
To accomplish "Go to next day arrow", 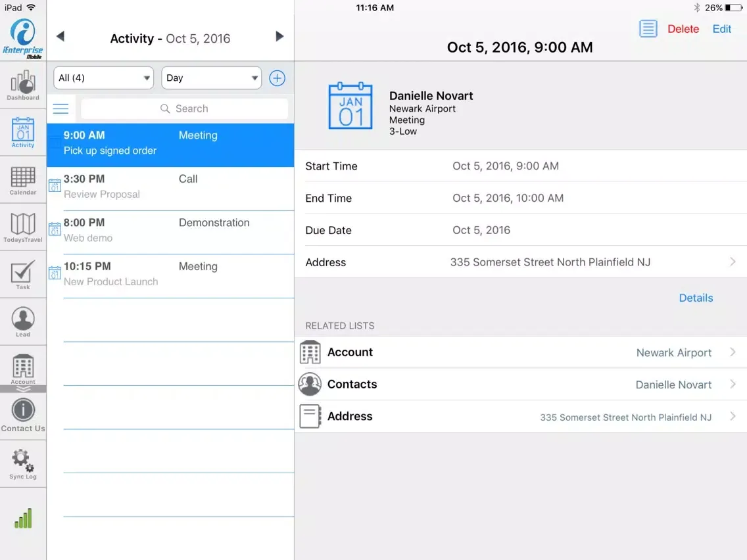I will (279, 36).
